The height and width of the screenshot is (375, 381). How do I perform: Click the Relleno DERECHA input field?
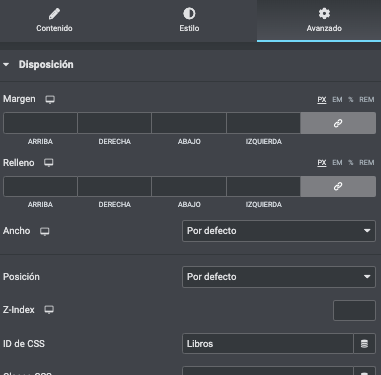[x=114, y=186]
